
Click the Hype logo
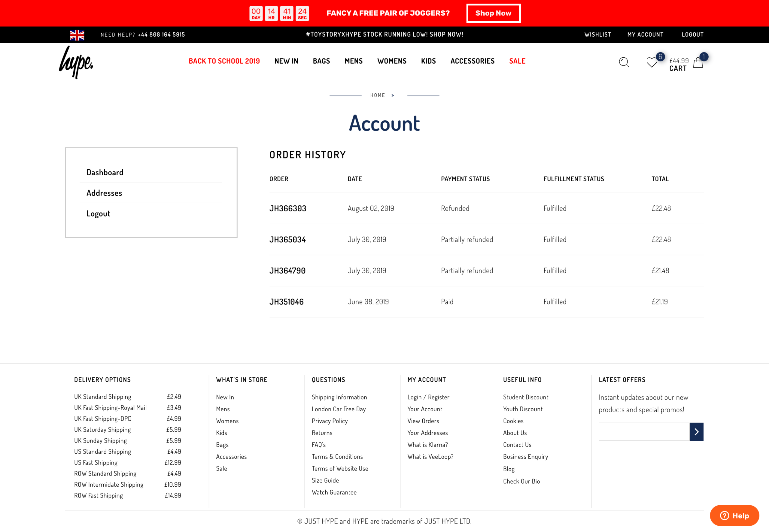click(76, 62)
